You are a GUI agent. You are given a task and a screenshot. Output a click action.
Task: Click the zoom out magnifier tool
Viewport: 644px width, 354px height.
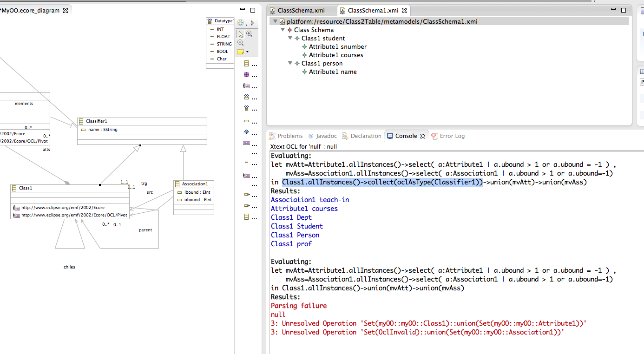(x=241, y=43)
